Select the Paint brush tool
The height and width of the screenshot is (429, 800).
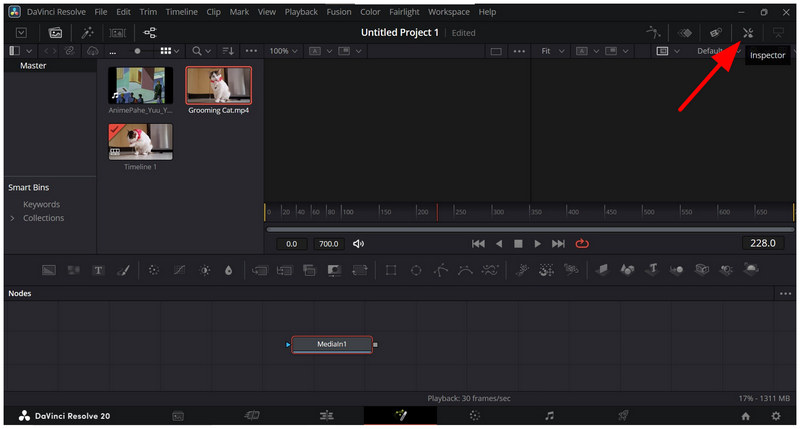tap(123, 270)
